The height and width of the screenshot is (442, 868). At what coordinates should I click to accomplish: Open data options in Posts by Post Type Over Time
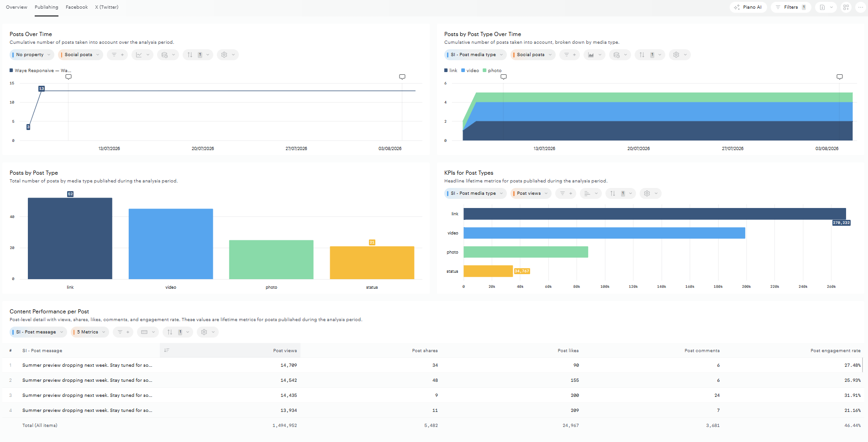point(620,55)
